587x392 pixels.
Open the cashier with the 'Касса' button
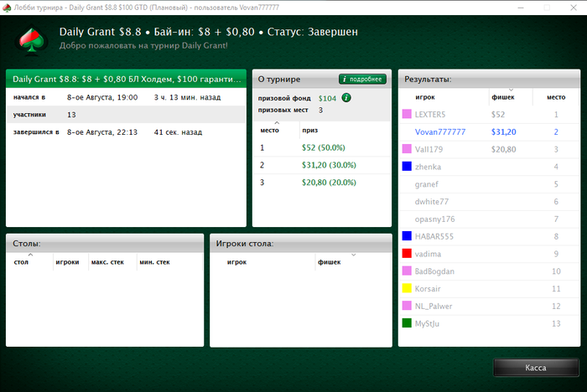point(536,368)
